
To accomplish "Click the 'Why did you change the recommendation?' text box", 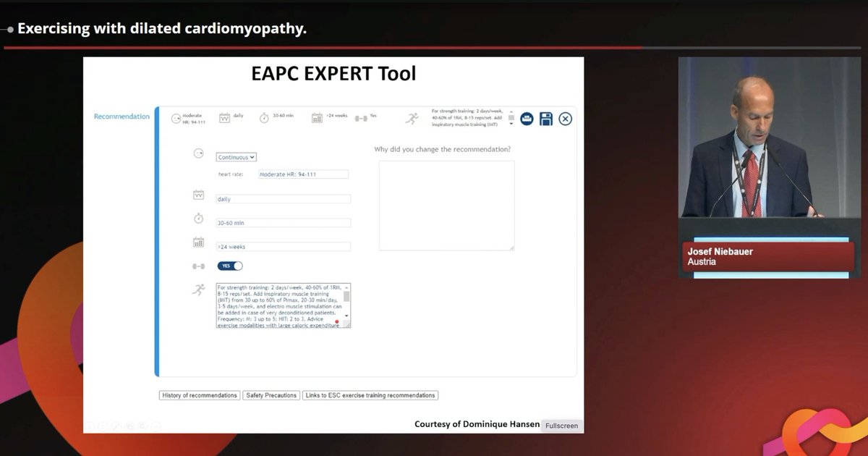I will tap(447, 206).
